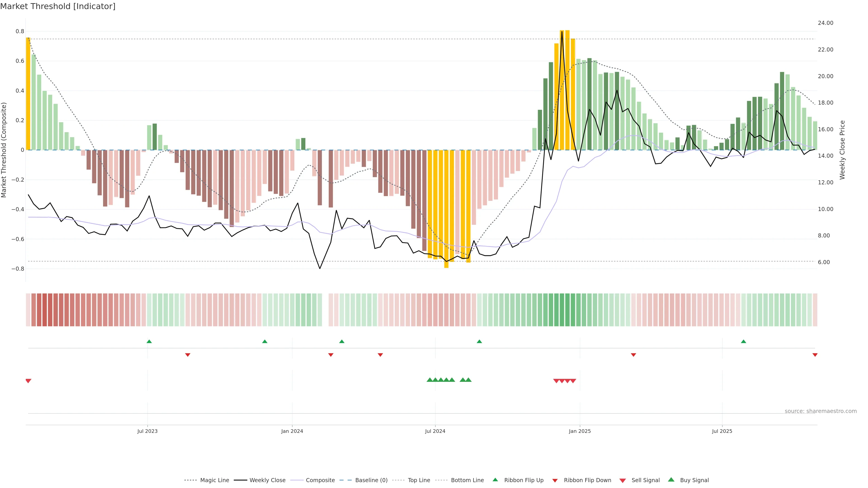Click Ribbon Flip Down legend label

[x=587, y=480]
